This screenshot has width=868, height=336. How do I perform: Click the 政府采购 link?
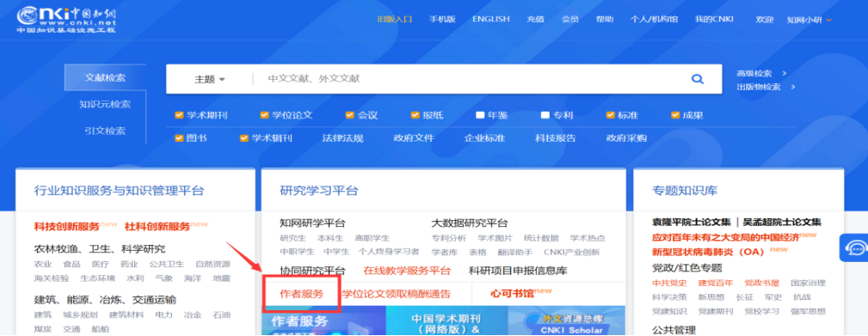point(626,138)
